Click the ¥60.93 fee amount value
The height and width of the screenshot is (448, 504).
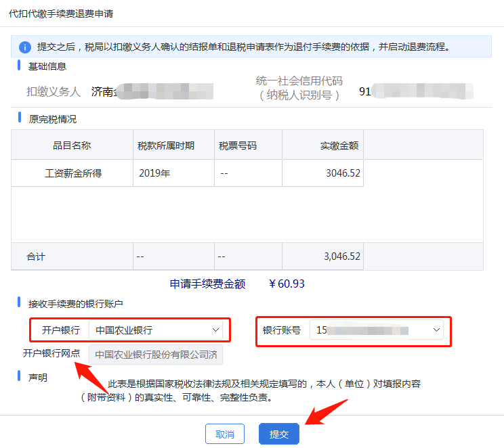coord(287,284)
